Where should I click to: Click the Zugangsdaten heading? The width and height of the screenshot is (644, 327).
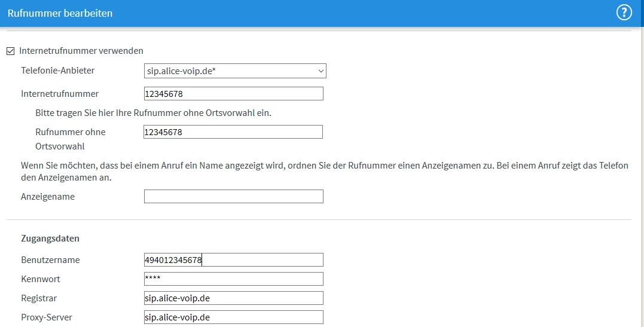point(50,239)
